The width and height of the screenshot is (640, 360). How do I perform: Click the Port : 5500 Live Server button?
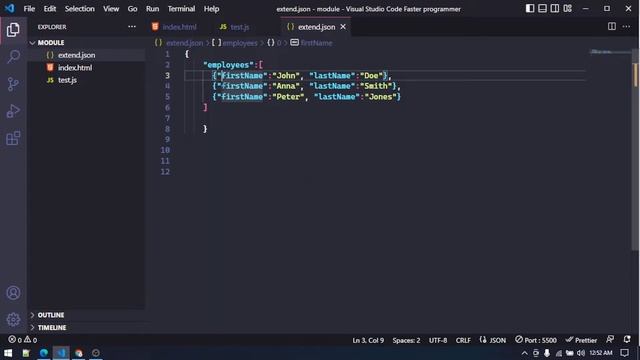(536, 340)
